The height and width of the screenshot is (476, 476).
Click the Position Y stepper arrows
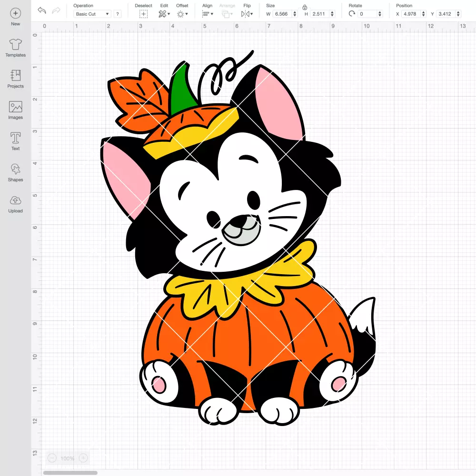point(458,14)
